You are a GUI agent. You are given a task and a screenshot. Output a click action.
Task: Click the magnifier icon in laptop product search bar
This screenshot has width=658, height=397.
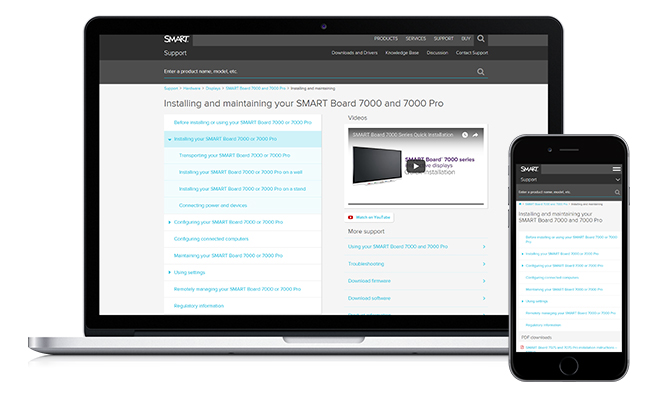(x=480, y=72)
